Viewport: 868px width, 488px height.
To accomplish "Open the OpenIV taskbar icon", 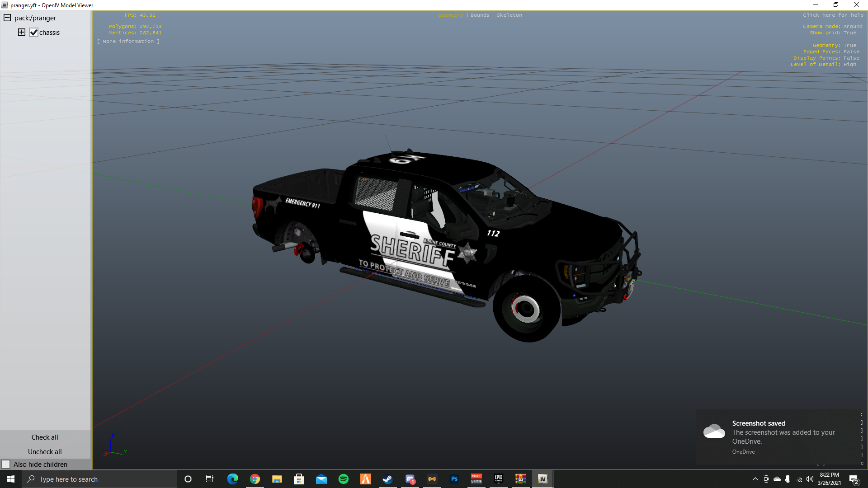I will pos(542,479).
